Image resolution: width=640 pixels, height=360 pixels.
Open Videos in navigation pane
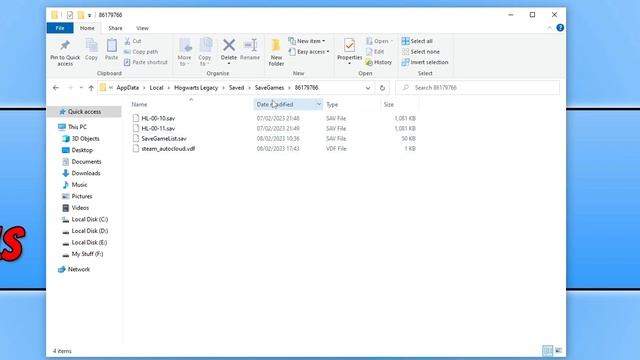[x=80, y=208]
